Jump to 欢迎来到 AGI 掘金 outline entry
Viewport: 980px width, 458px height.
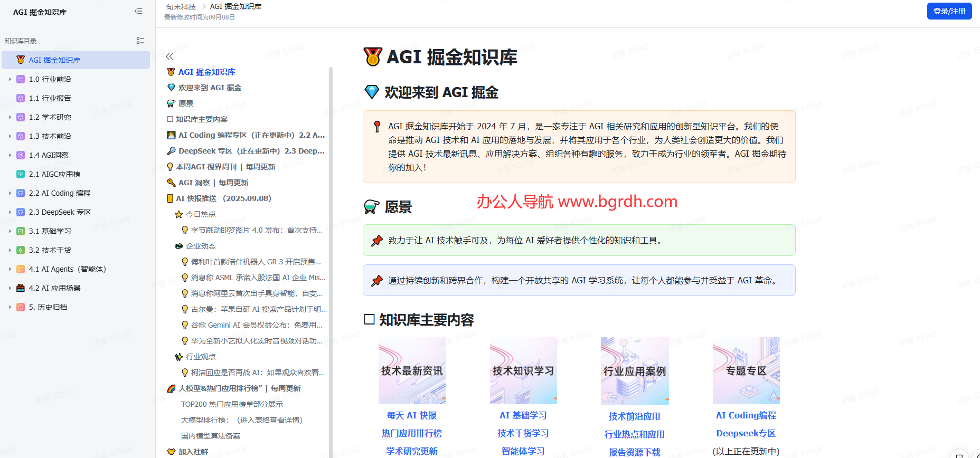pyautogui.click(x=210, y=88)
